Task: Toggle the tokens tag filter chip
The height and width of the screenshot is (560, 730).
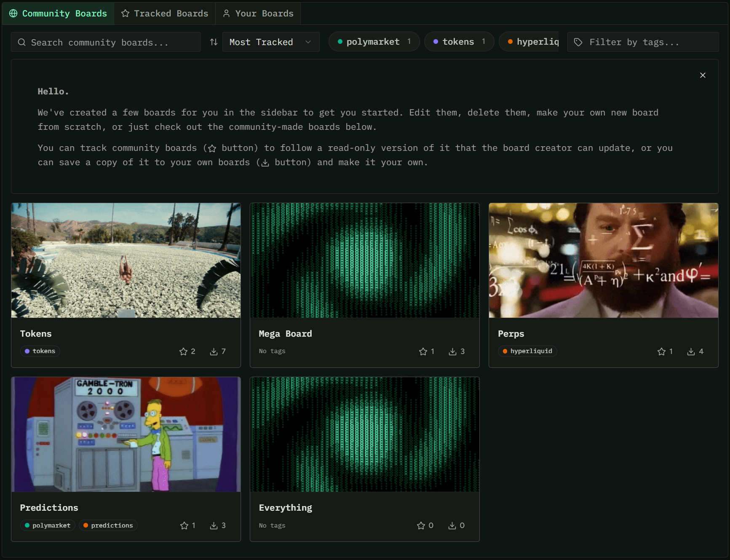Action: pos(458,42)
